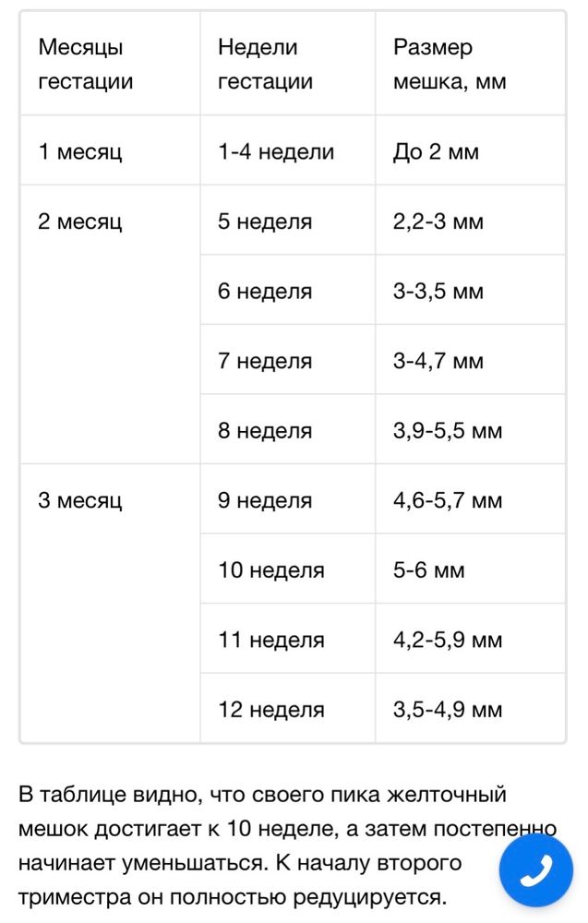Click the "7 неделя" cell
Viewport: 588px width, 923px height.
(265, 361)
